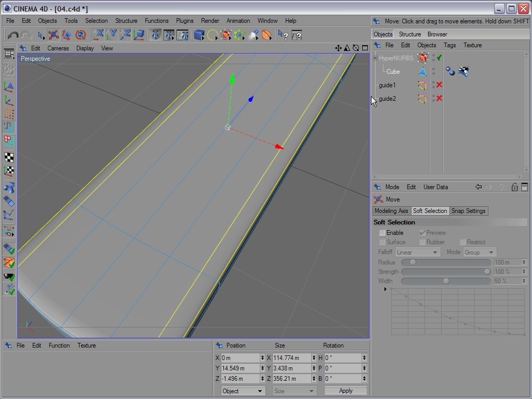The width and height of the screenshot is (532, 399).
Task: Activate Use Model tool in left palette
Action: pos(9,87)
